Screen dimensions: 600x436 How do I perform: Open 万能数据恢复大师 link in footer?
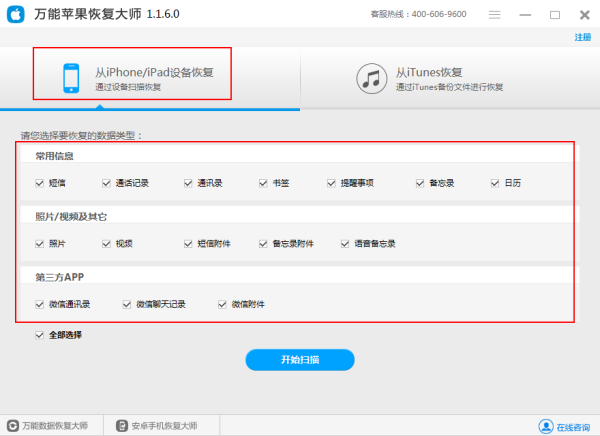[55, 426]
